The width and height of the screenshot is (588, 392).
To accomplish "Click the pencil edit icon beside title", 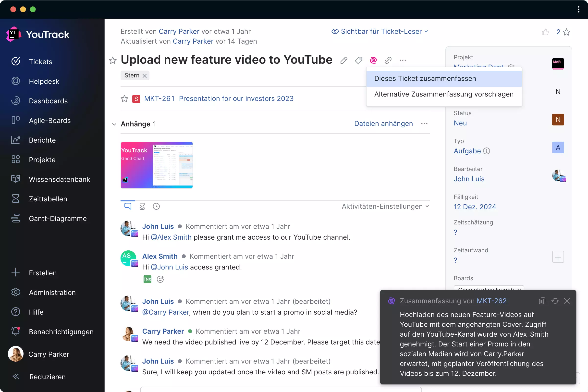I will (344, 60).
